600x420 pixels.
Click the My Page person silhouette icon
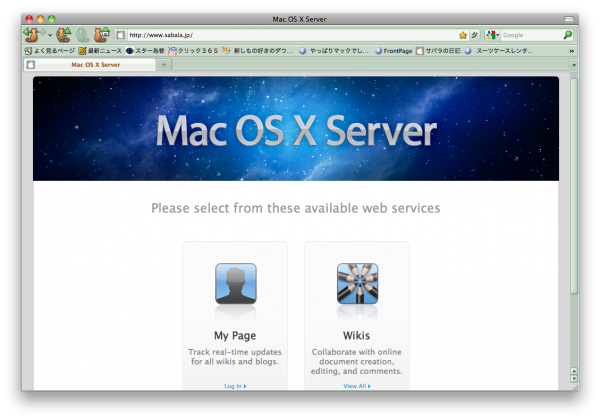click(236, 283)
